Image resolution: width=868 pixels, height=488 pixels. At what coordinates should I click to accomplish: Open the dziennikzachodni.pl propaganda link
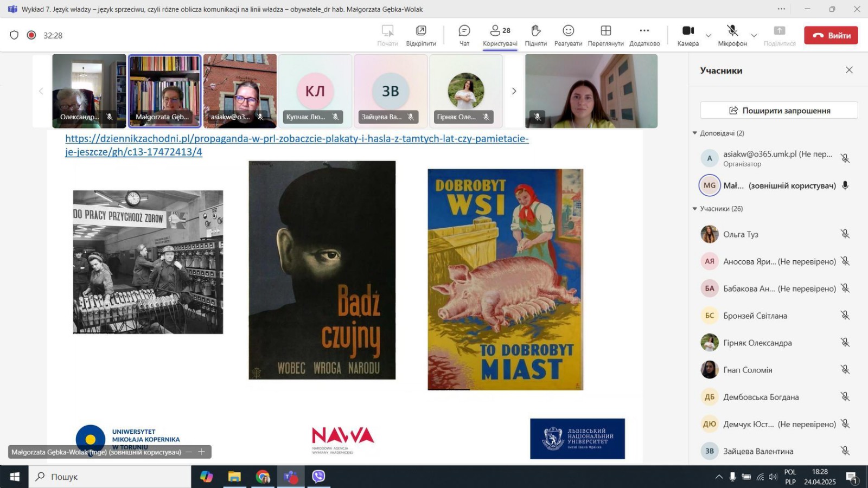pos(297,145)
